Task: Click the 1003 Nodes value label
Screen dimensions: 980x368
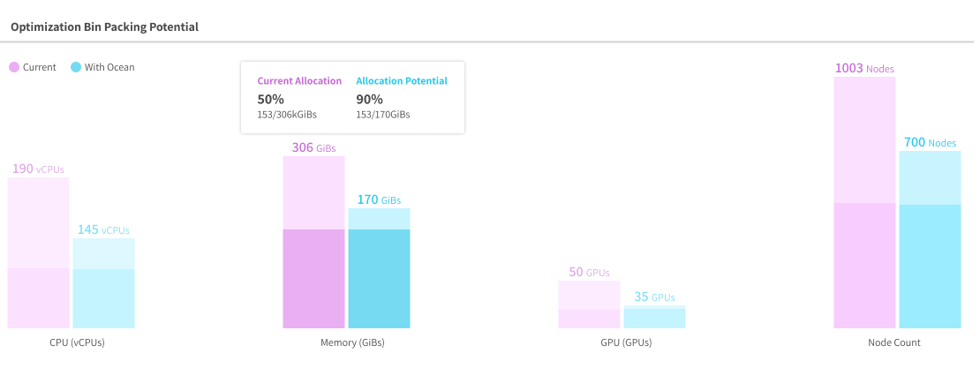Action: pos(864,68)
